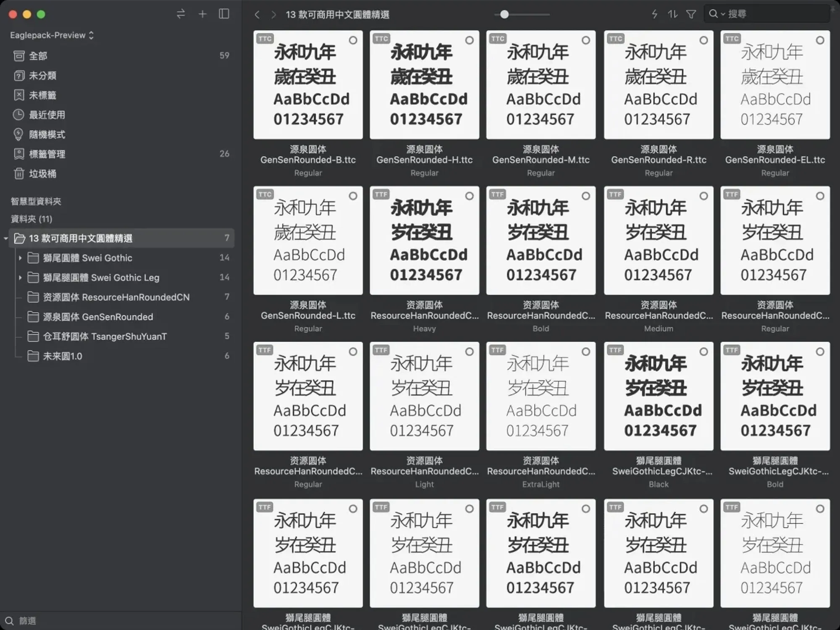The image size is (840, 630).
Task: Click the 未標籤 icon
Action: click(19, 95)
